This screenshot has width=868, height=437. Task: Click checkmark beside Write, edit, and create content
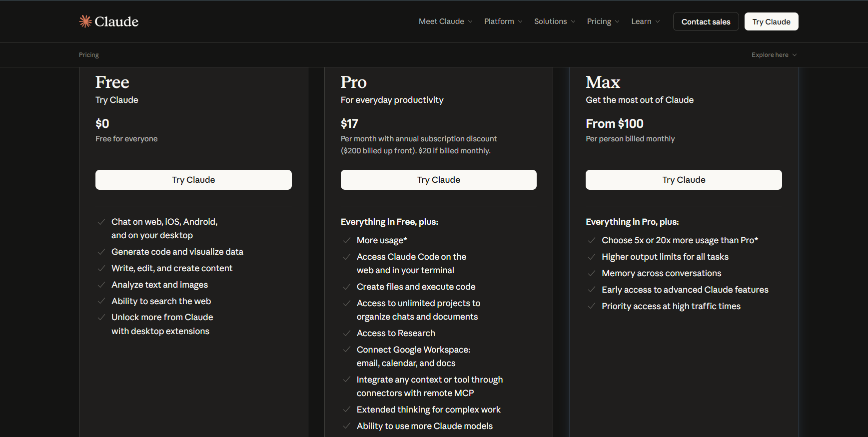(101, 268)
